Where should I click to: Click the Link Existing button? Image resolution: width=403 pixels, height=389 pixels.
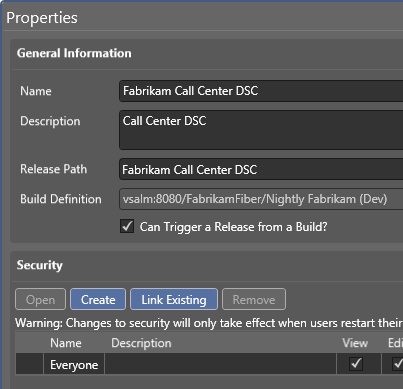pos(174,299)
